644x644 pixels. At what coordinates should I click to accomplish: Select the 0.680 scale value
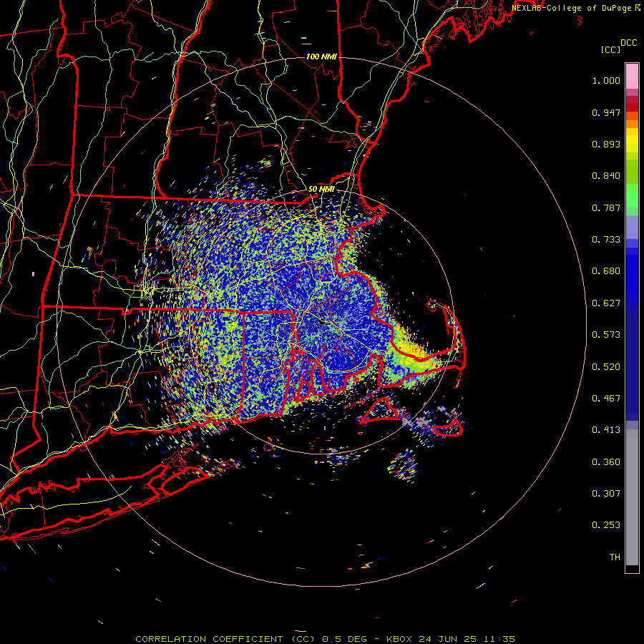[606, 271]
